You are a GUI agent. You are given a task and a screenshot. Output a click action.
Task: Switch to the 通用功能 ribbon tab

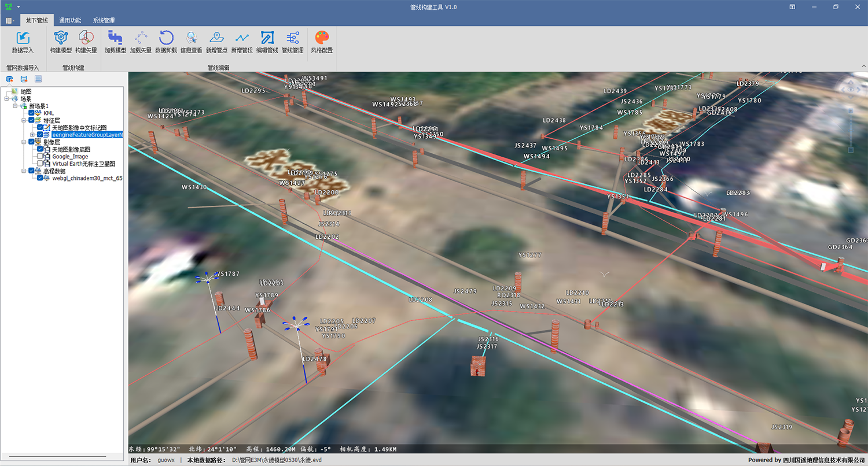pyautogui.click(x=70, y=20)
